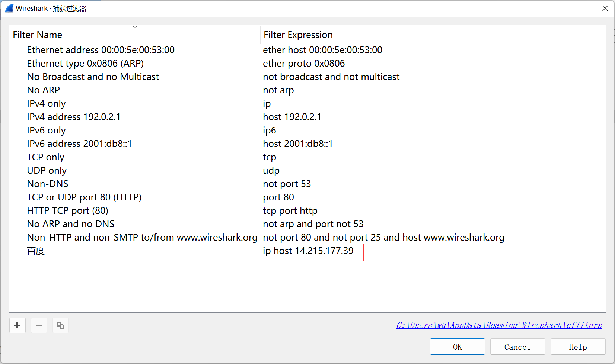Select the IPv6 address 2001:db8::1 filter name
The width and height of the screenshot is (615, 364).
(79, 144)
